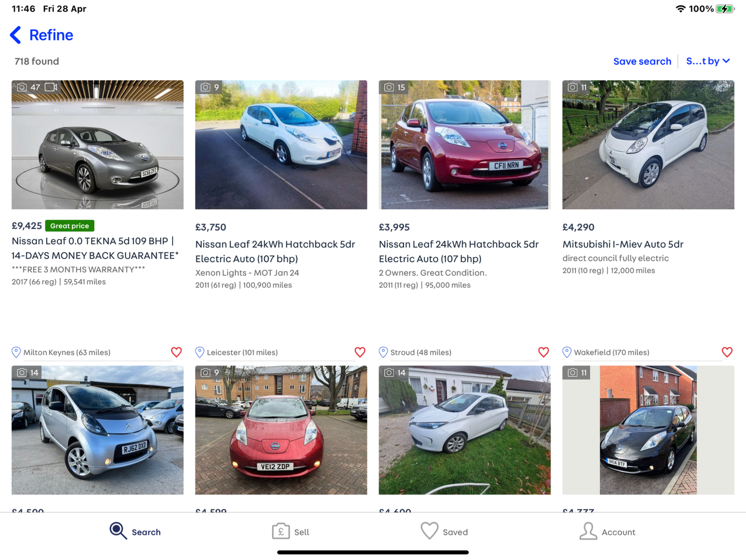Tap '2011 (11 reg) | 95,000 miles' text
Viewport: 746px width, 560px height.
[x=424, y=285]
